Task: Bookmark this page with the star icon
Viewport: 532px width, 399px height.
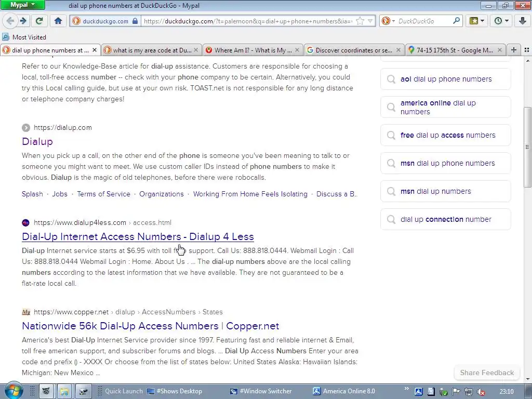Action: tap(360, 21)
